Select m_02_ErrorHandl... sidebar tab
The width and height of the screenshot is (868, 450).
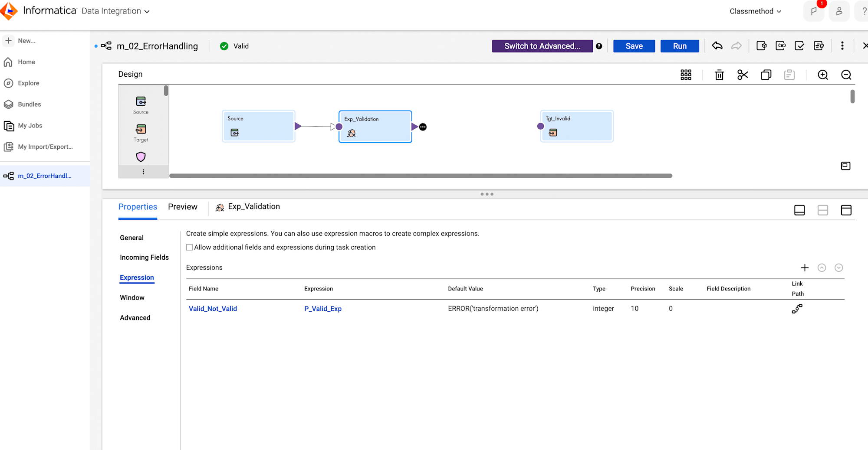tap(45, 176)
